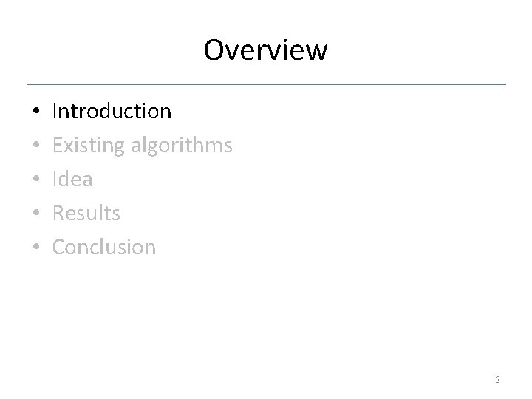This screenshot has width=532, height=399.
Task: Select the greyed Conclusion item
Action: 104,247
